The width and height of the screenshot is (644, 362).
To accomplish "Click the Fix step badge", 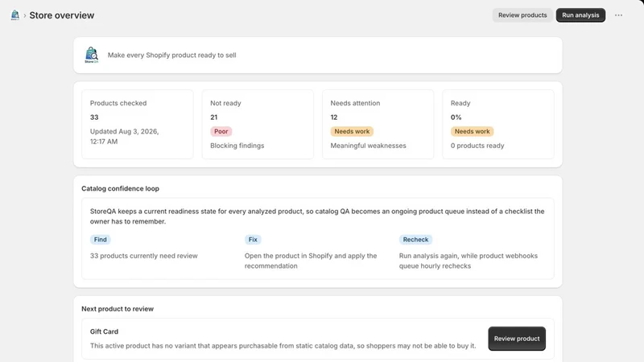I will click(253, 239).
